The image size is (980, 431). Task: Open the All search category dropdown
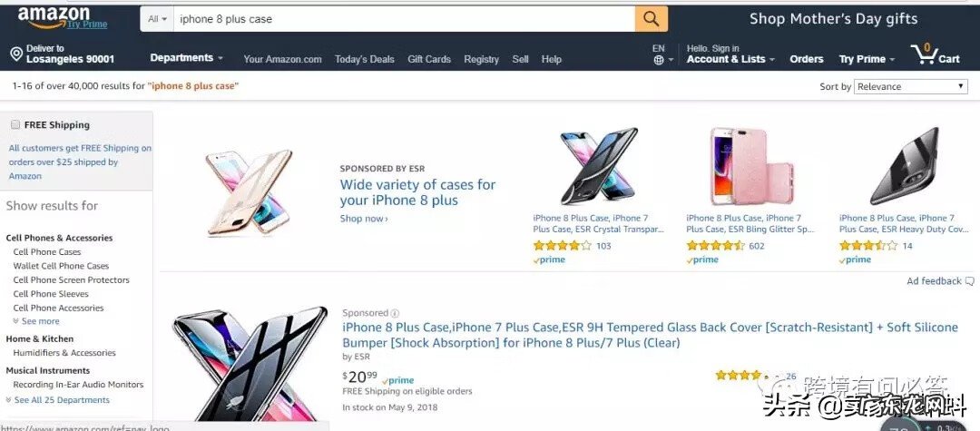158,19
